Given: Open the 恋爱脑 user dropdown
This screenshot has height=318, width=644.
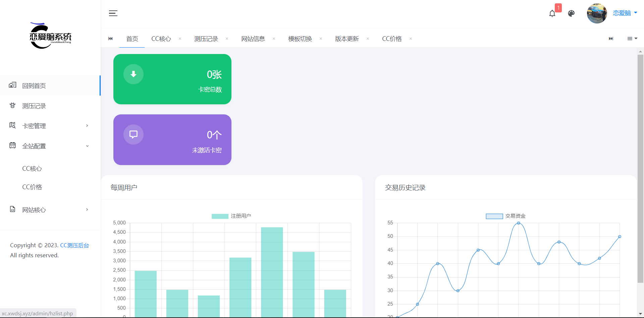Looking at the screenshot, I should (625, 13).
